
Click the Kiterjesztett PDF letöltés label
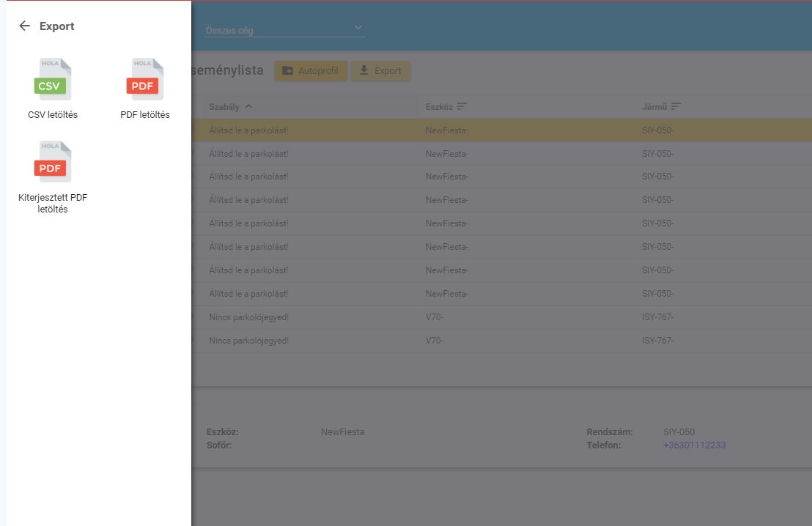pos(53,204)
